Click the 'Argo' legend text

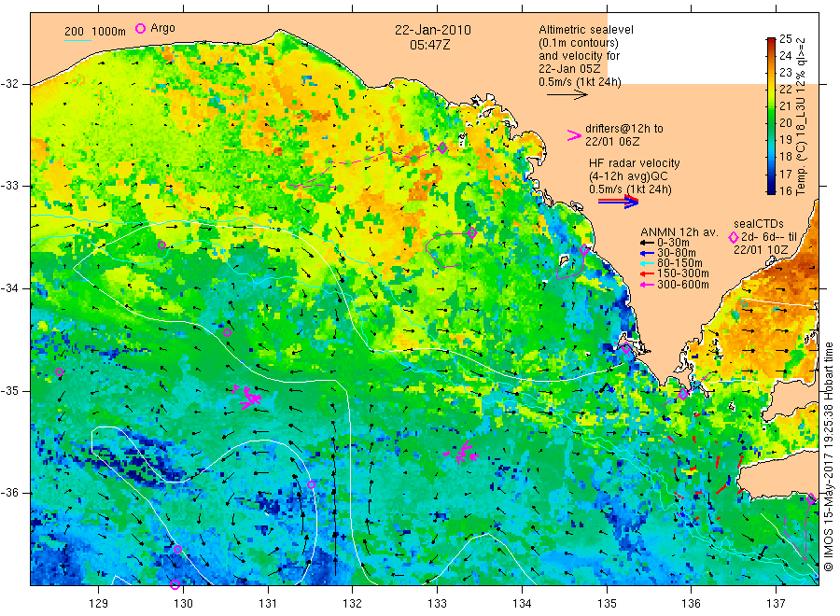click(x=162, y=28)
